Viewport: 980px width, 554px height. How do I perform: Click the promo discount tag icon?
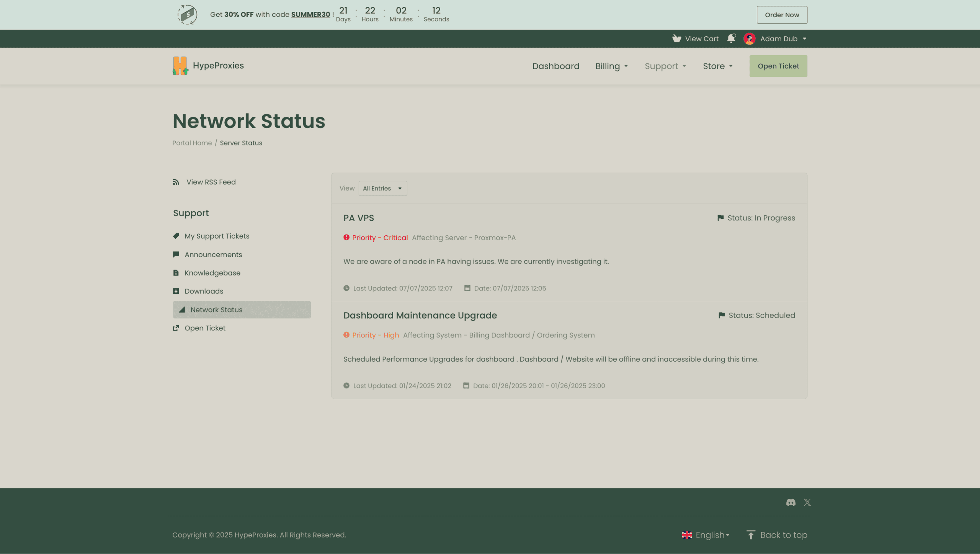tap(188, 15)
